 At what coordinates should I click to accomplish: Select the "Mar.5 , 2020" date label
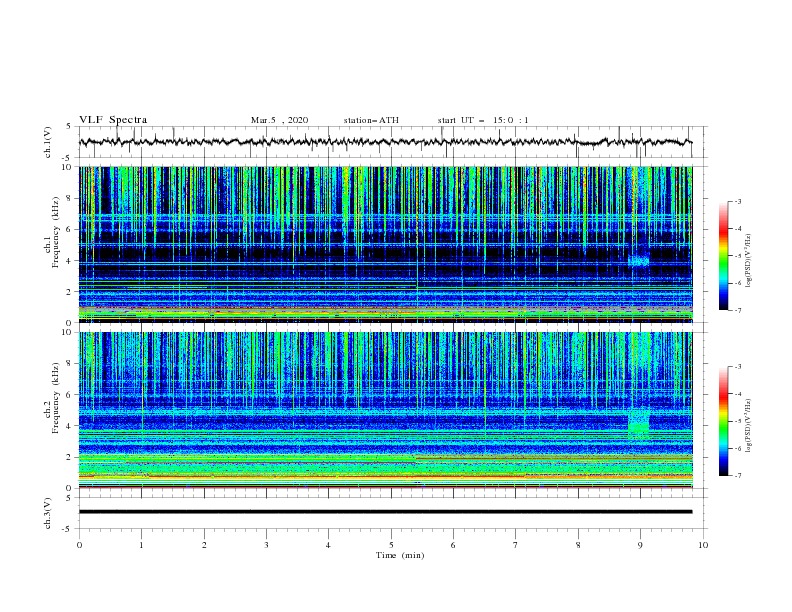279,120
